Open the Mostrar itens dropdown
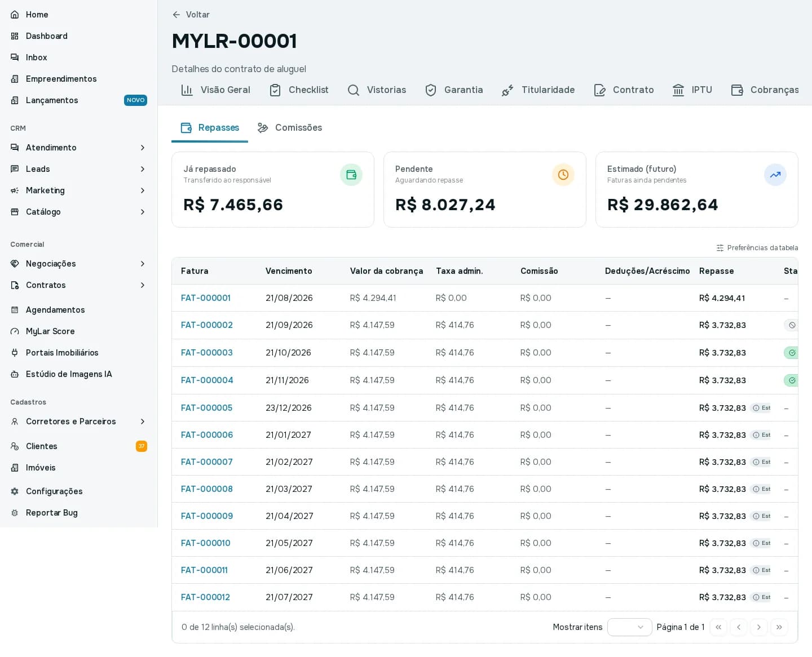The image size is (812, 657). (629, 627)
